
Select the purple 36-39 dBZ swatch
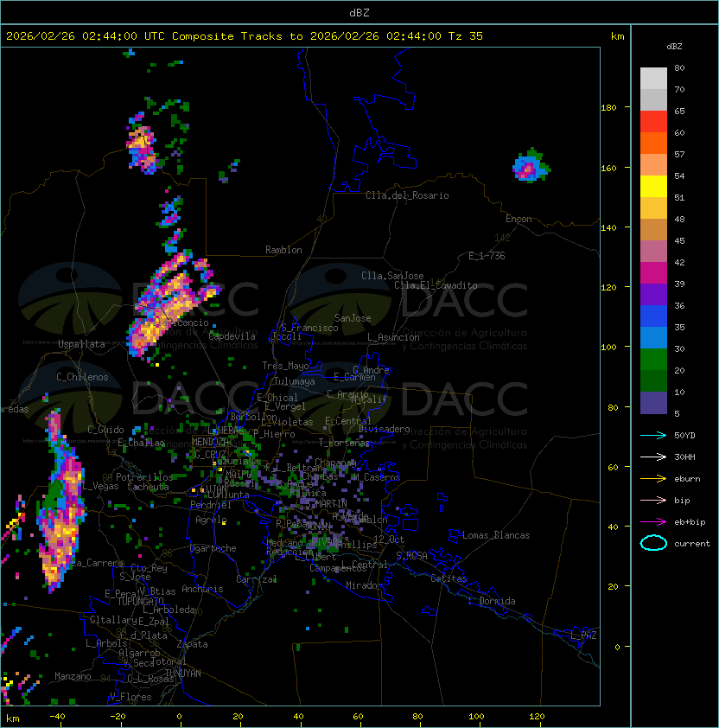click(x=653, y=295)
